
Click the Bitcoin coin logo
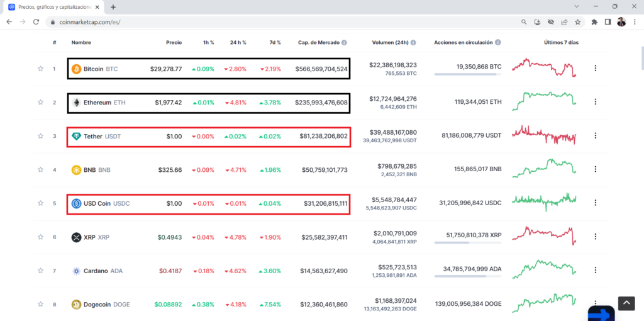pos(76,69)
